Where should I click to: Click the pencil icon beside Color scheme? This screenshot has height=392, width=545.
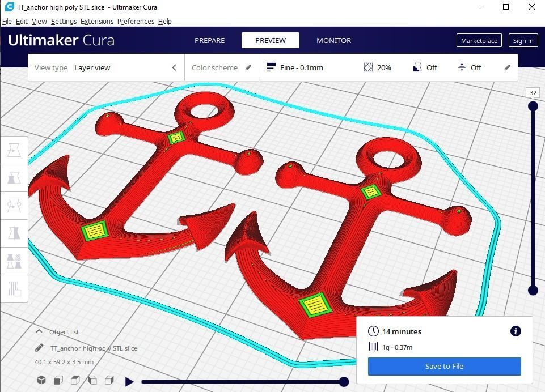click(x=248, y=68)
